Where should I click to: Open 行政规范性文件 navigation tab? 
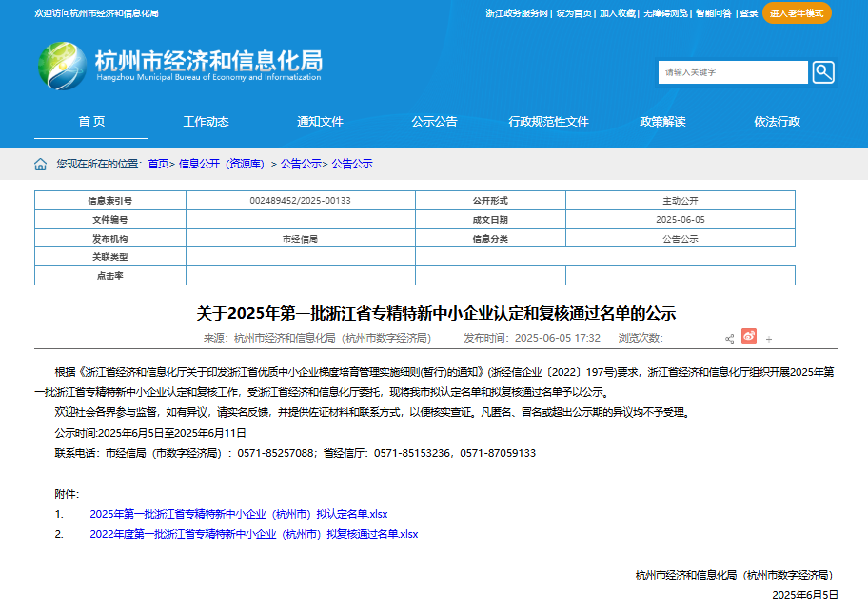pyautogui.click(x=548, y=121)
